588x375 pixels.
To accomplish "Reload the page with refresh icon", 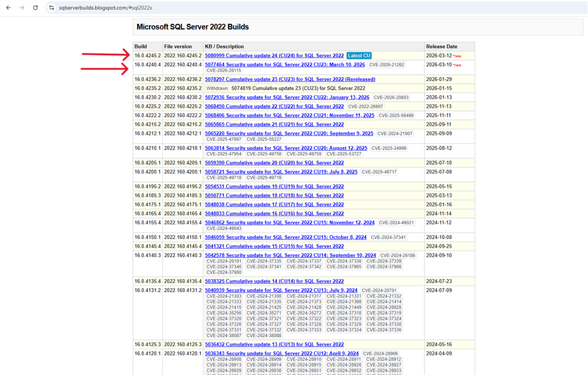I will pos(36,7).
